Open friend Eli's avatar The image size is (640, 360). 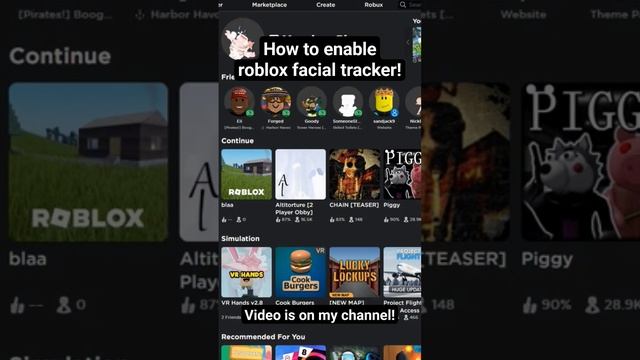pyautogui.click(x=239, y=101)
